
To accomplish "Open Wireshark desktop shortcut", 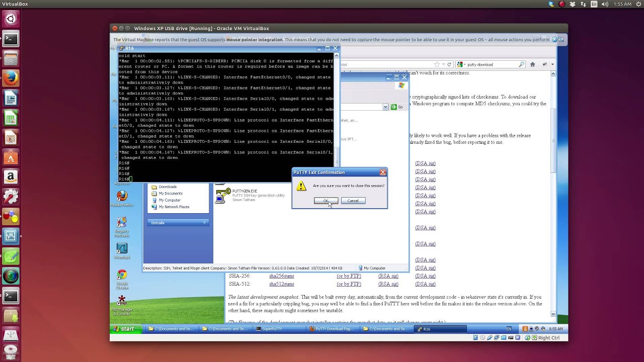I will (122, 251).
